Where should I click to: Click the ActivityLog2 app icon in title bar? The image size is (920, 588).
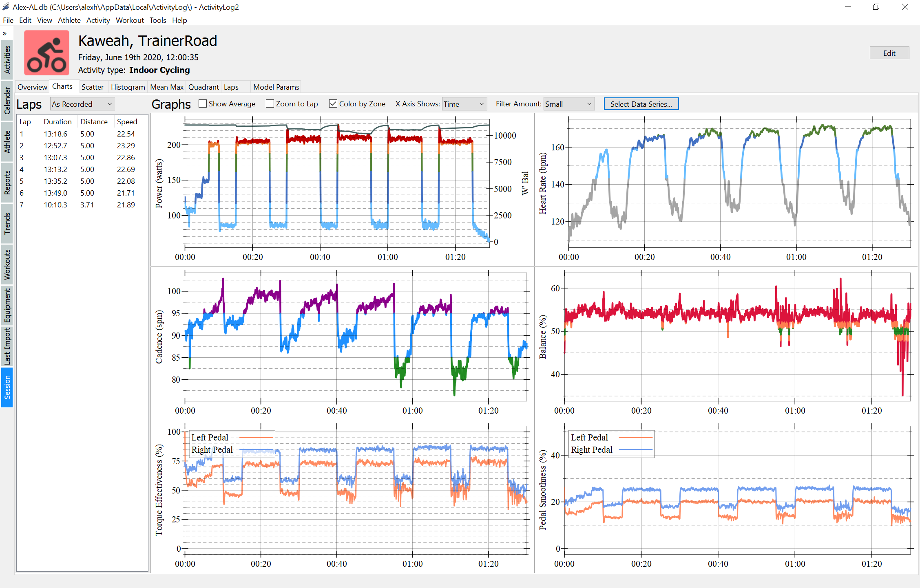pyautogui.click(x=6, y=7)
